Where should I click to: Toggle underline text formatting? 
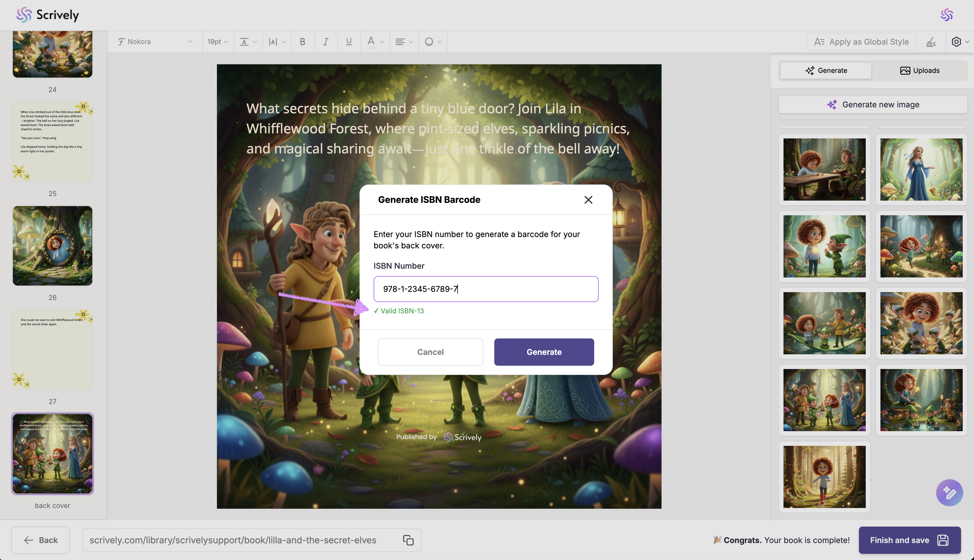tap(349, 42)
